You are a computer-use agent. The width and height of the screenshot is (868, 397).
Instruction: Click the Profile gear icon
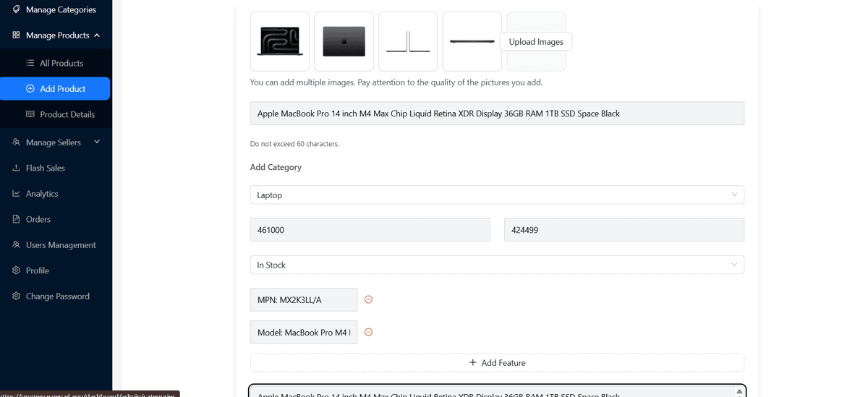[16, 270]
